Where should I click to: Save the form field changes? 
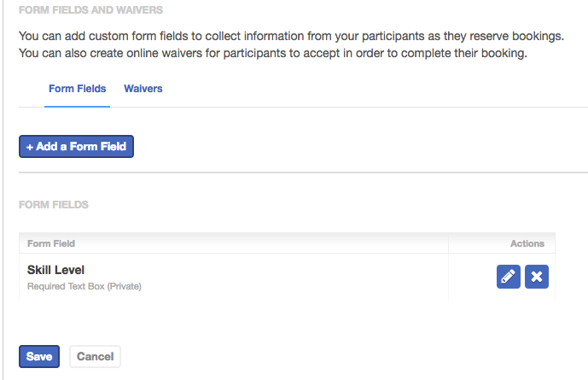(x=39, y=356)
